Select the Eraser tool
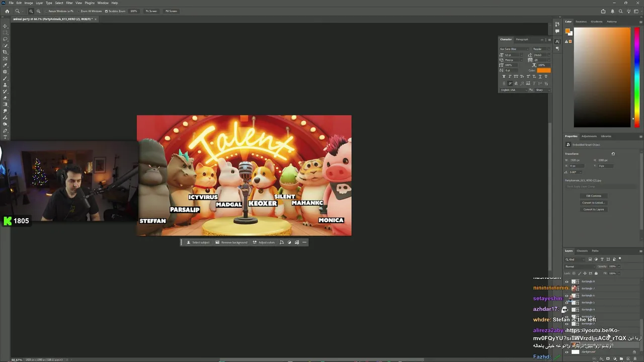 (6, 98)
